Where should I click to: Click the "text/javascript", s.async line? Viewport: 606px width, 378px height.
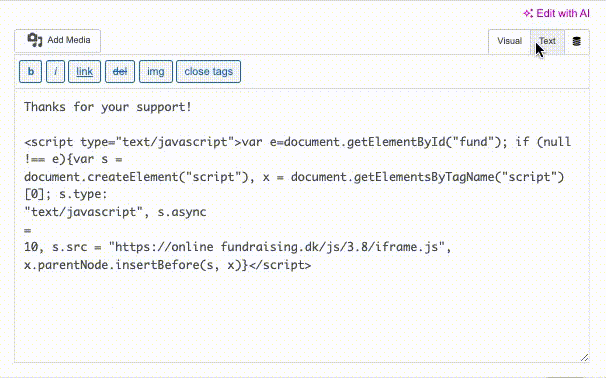(115, 212)
